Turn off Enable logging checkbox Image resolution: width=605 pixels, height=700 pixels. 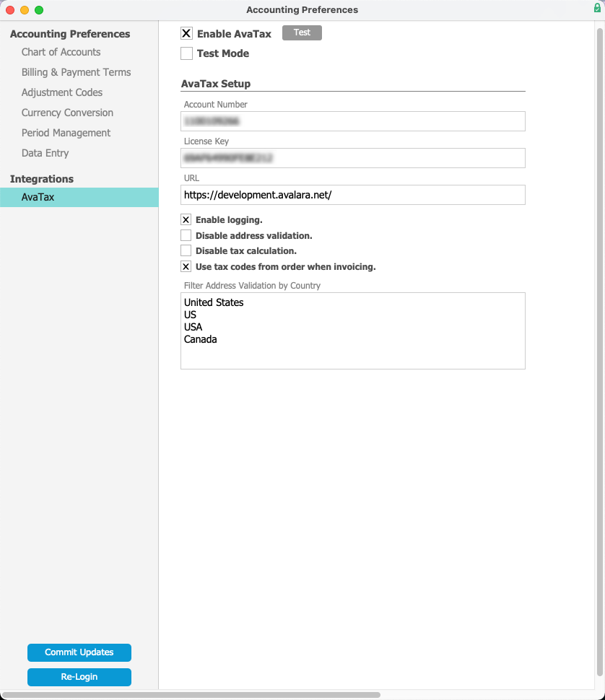186,219
